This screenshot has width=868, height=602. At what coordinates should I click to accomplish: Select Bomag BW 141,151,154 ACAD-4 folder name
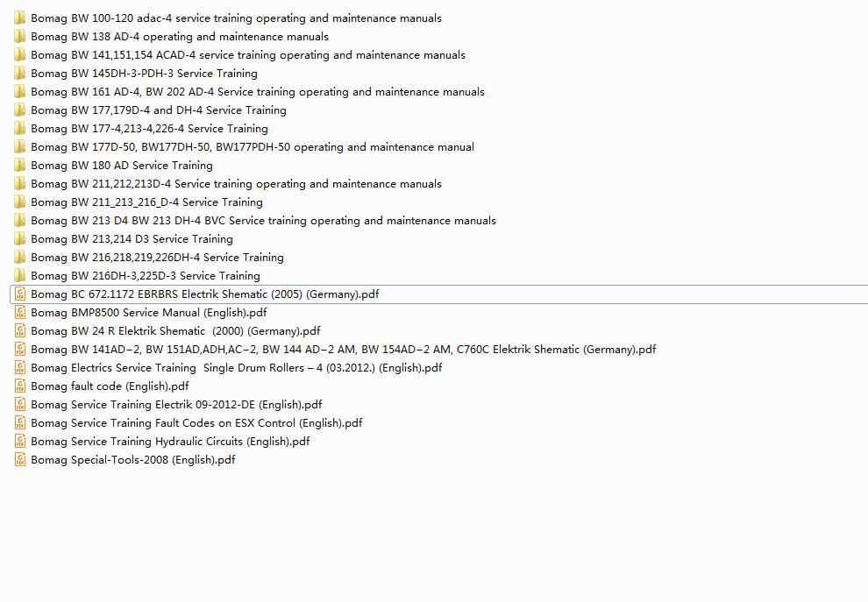(247, 55)
